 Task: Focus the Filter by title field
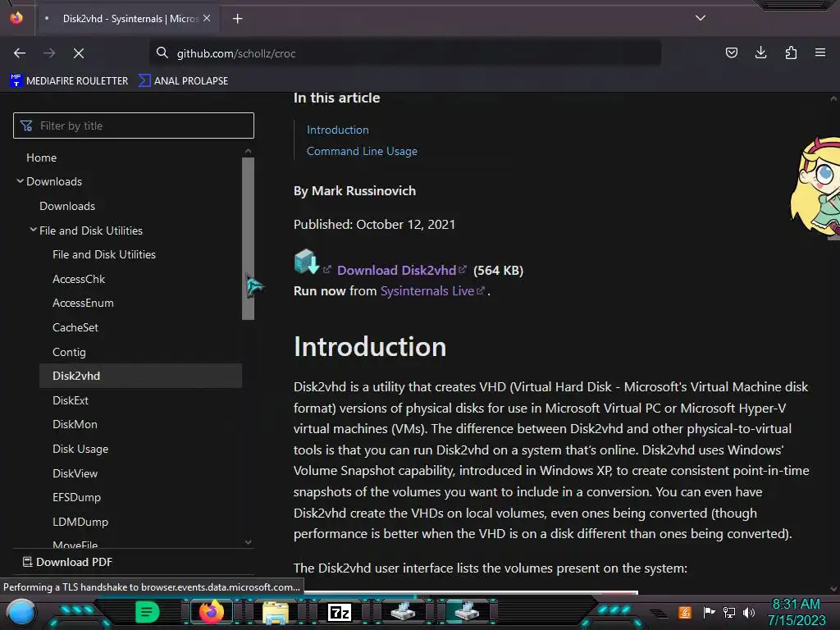tap(134, 126)
